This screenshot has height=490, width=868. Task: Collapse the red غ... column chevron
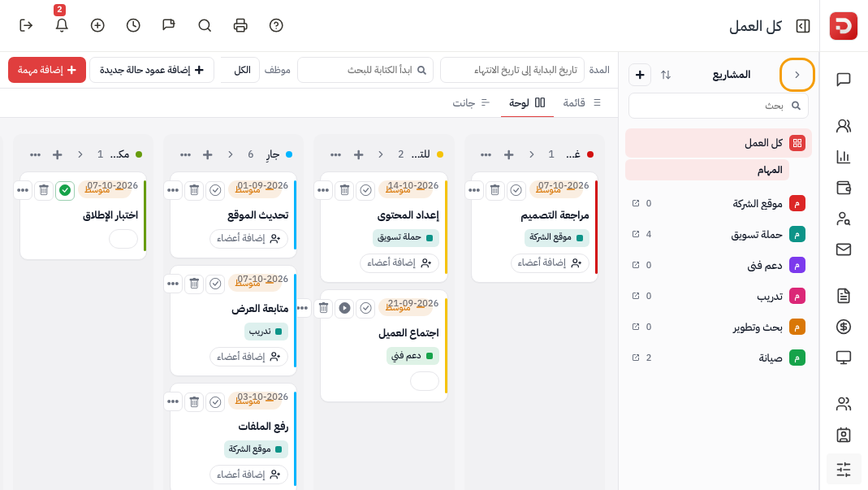pos(531,154)
